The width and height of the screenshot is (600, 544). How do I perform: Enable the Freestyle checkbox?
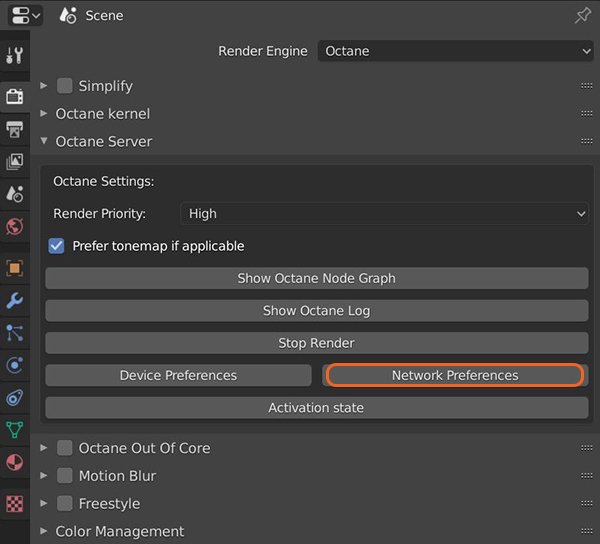(65, 503)
